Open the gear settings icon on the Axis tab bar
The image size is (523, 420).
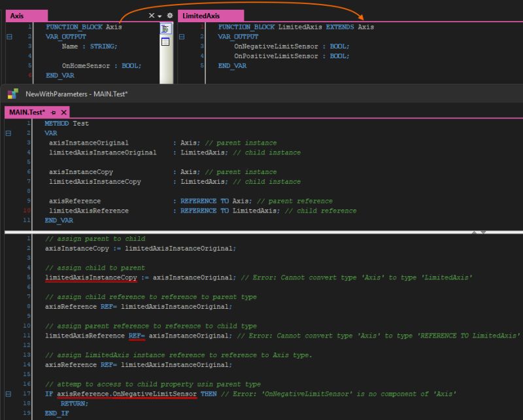tap(170, 16)
